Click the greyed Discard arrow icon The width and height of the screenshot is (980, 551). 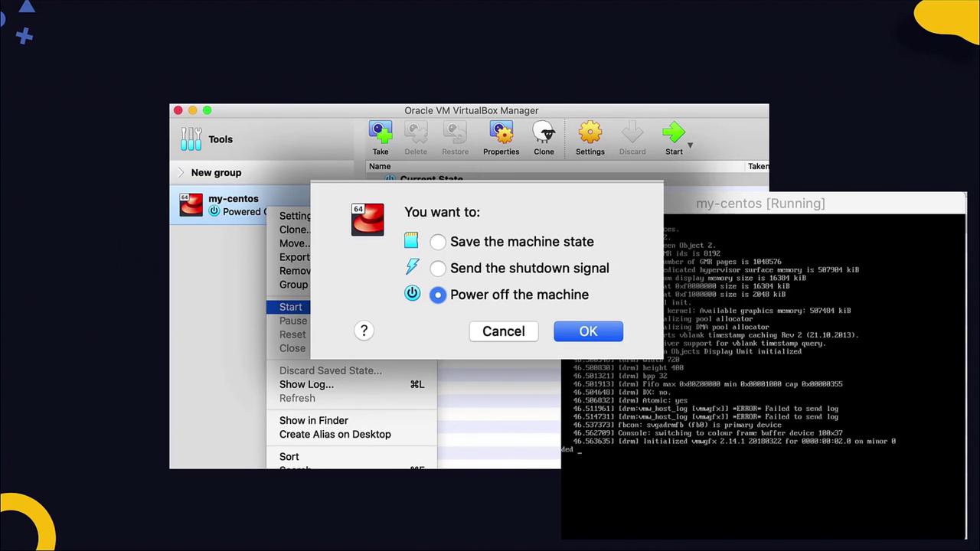click(x=632, y=132)
